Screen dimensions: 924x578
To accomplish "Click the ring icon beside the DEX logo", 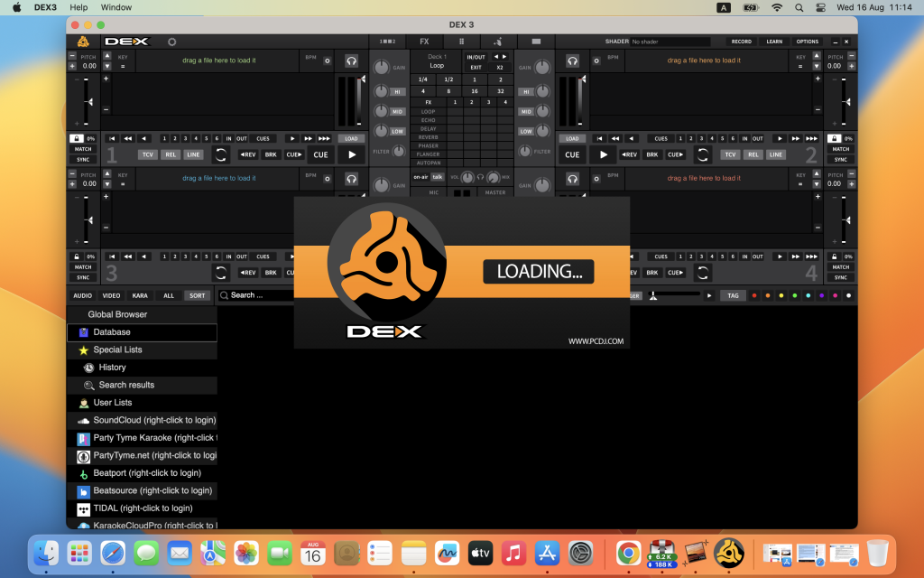I will (171, 42).
